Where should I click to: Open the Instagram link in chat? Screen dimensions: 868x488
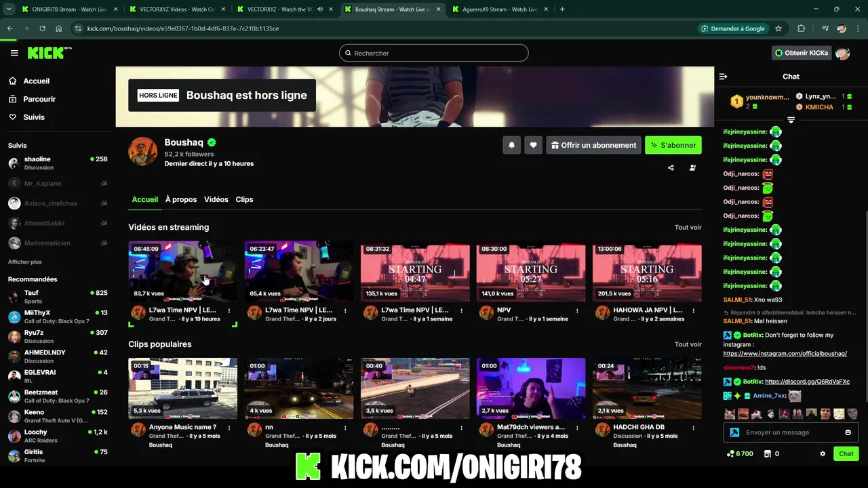[785, 354]
